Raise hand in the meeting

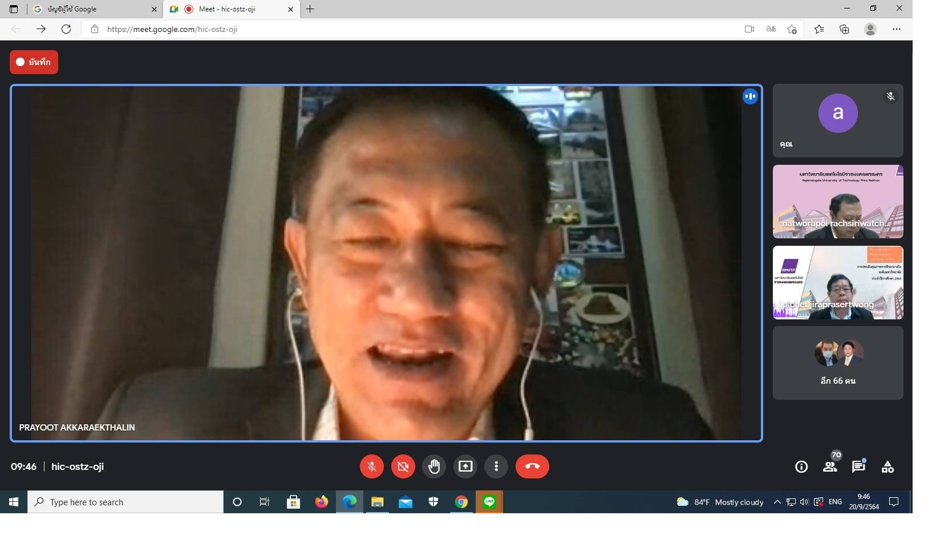point(434,466)
